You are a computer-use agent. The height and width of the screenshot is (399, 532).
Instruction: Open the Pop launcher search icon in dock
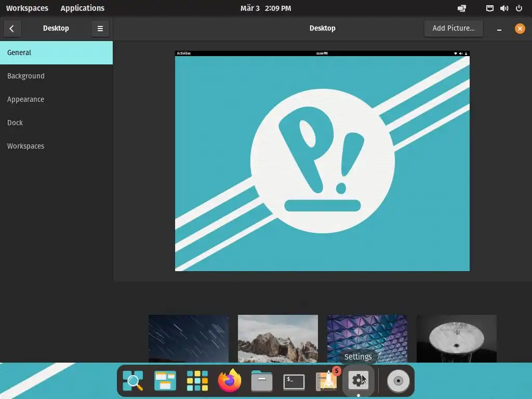point(133,381)
